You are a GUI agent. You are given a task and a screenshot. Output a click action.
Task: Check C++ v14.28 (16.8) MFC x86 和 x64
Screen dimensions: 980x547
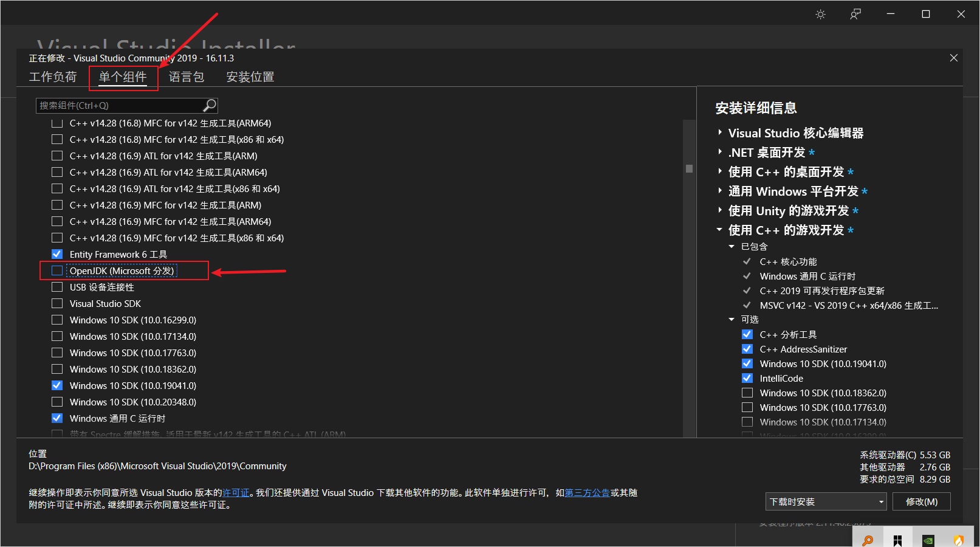(x=57, y=139)
